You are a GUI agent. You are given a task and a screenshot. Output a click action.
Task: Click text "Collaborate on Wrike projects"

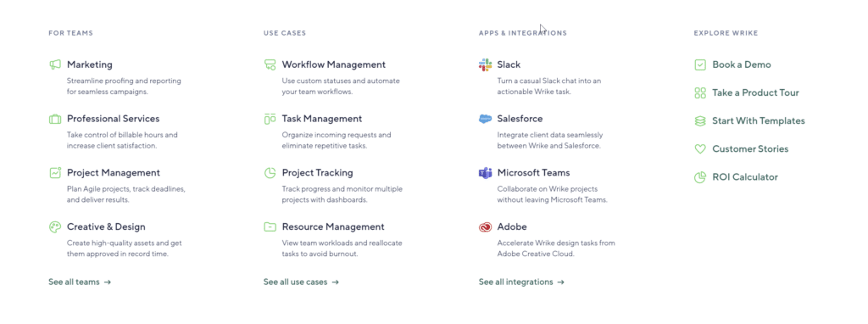(548, 189)
